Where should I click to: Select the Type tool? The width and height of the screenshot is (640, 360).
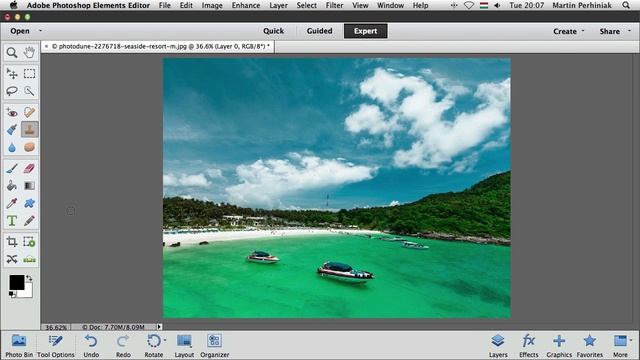(12, 221)
